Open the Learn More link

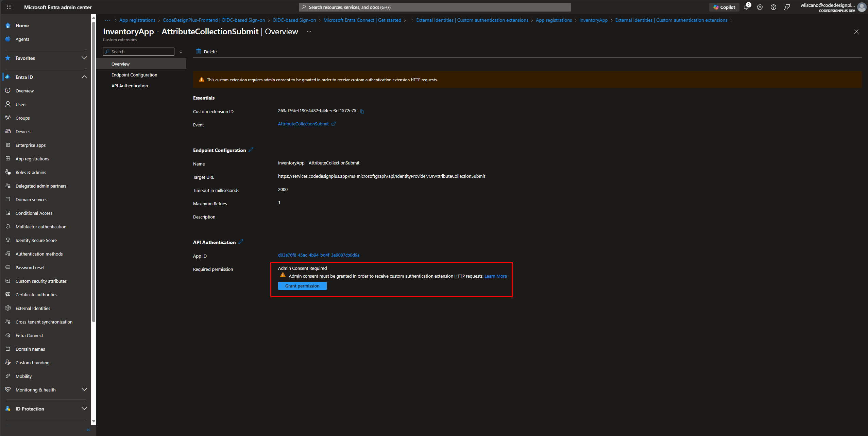[495, 276]
